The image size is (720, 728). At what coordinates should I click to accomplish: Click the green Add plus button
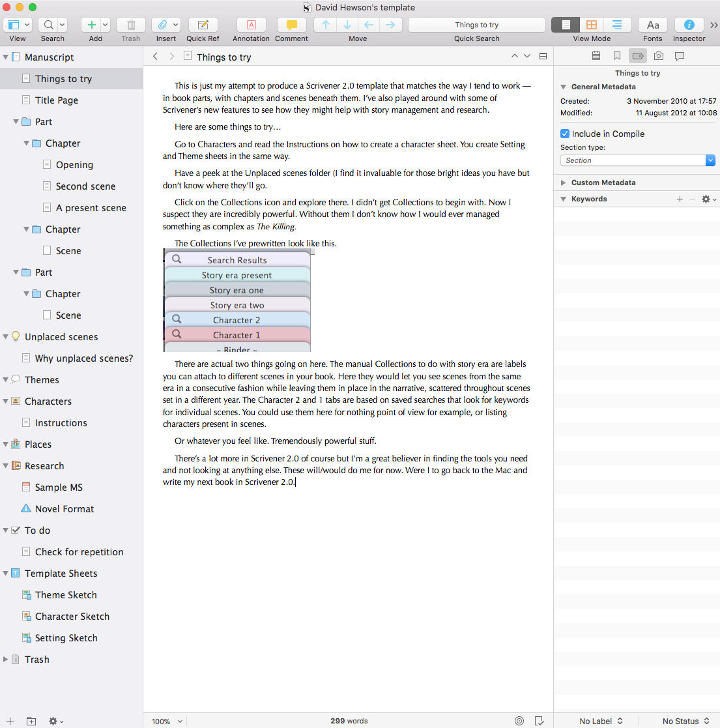(x=91, y=25)
